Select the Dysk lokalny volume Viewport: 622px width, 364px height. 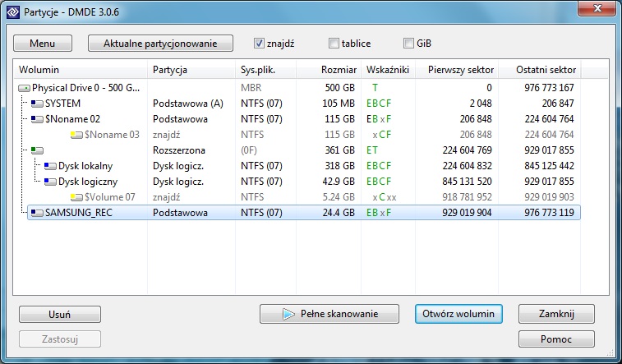pos(85,166)
